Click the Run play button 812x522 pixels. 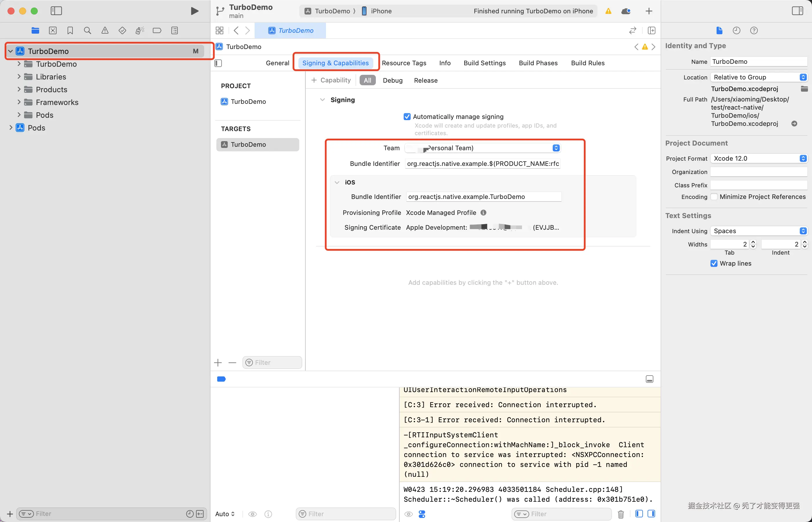(x=194, y=11)
